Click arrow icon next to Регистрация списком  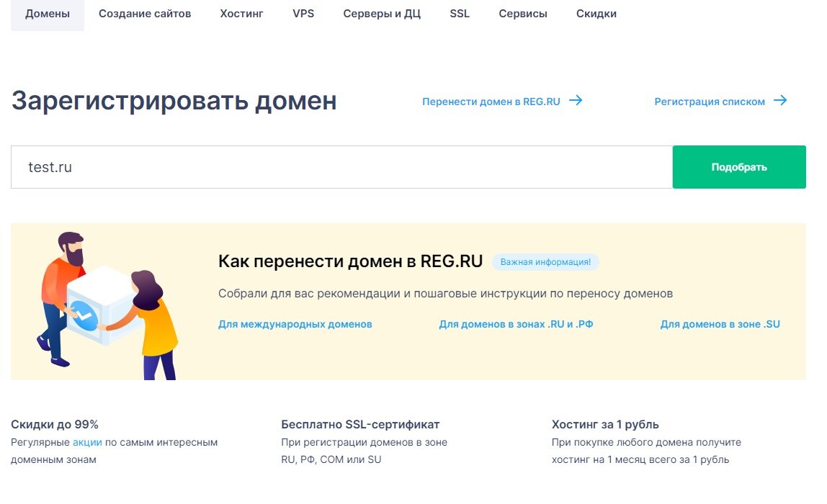click(781, 100)
